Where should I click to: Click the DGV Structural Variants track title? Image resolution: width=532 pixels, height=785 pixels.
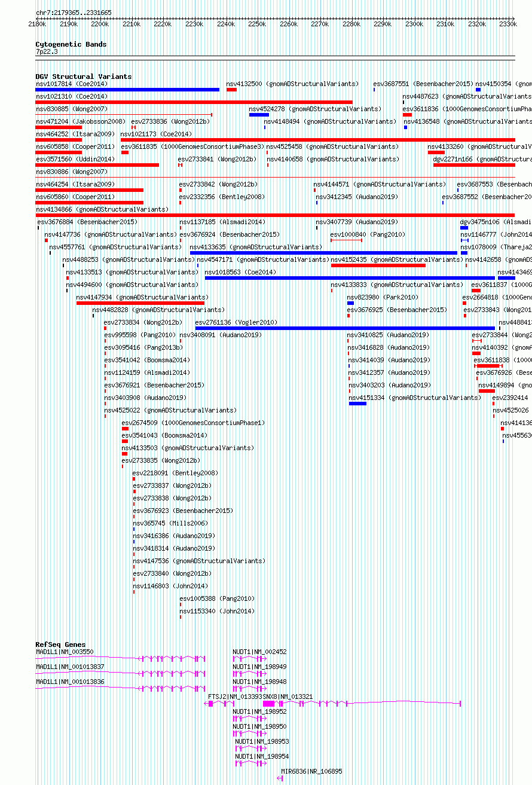pos(84,77)
